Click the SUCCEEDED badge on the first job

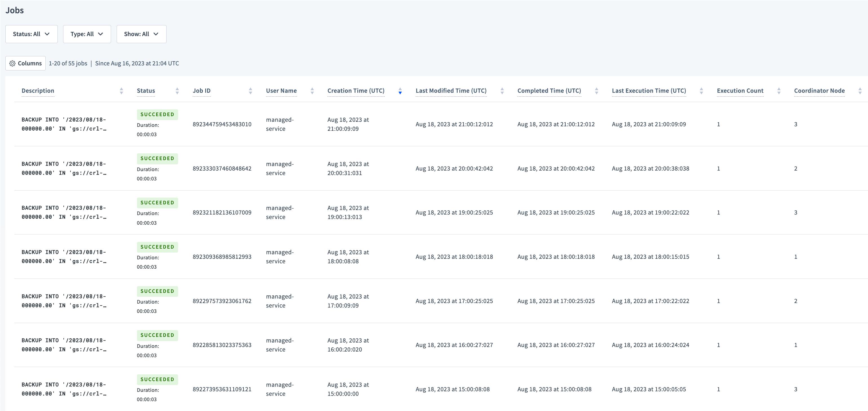coord(157,114)
